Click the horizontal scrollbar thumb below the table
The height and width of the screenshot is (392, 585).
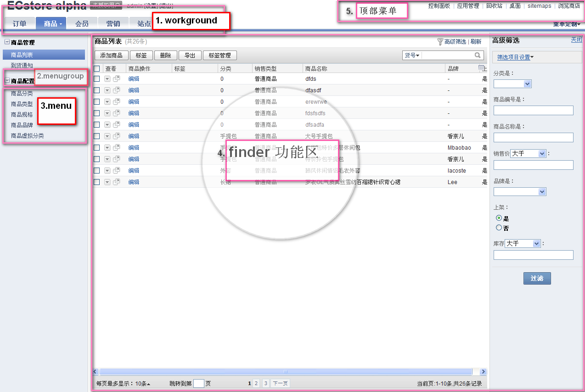click(x=285, y=371)
